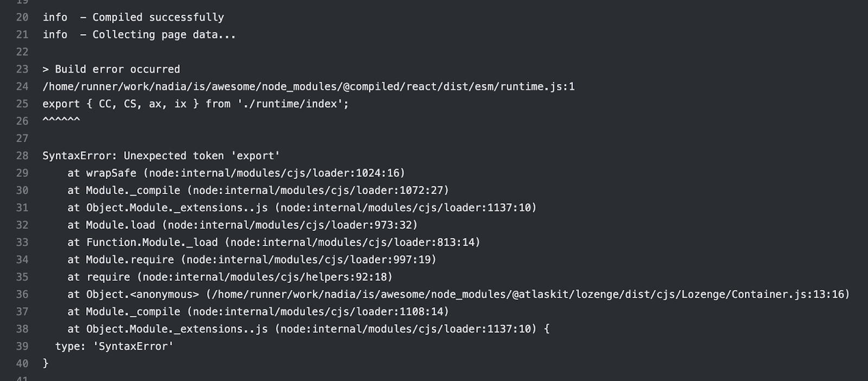The height and width of the screenshot is (381, 868).
Task: Click line number 24
Action: pyautogui.click(x=22, y=87)
